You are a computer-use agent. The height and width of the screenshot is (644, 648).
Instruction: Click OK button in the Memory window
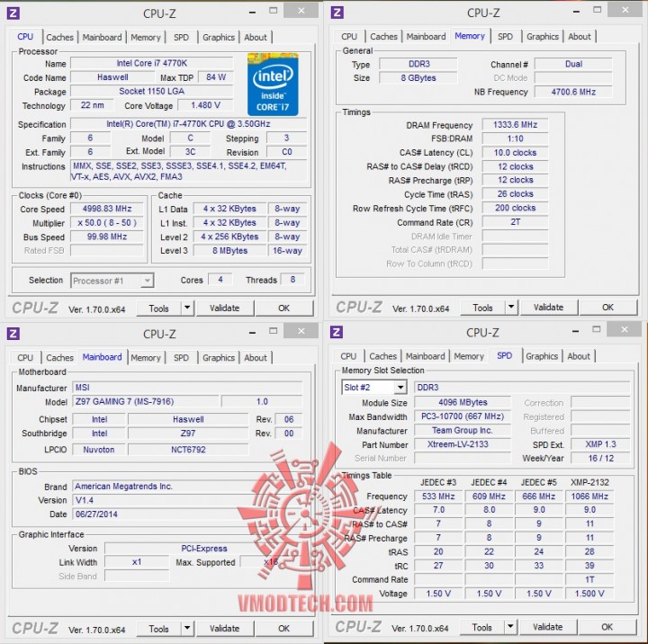[607, 308]
